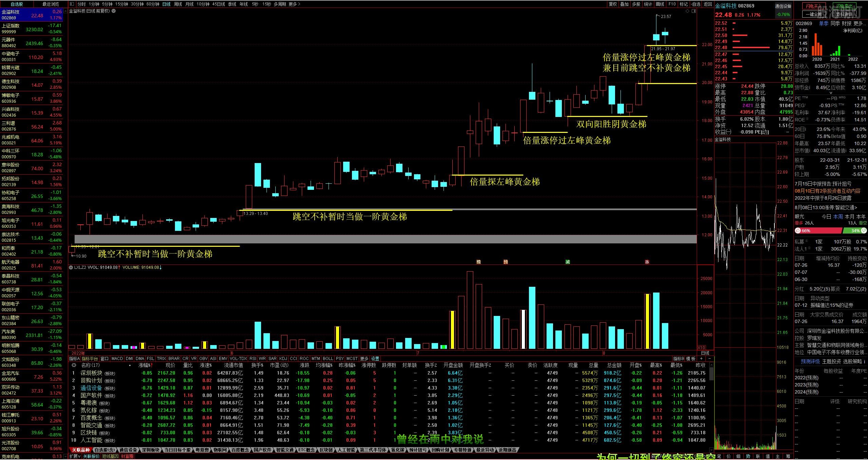The image size is (868, 460).
Task: Apply the MACD indicator
Action: coord(117,359)
